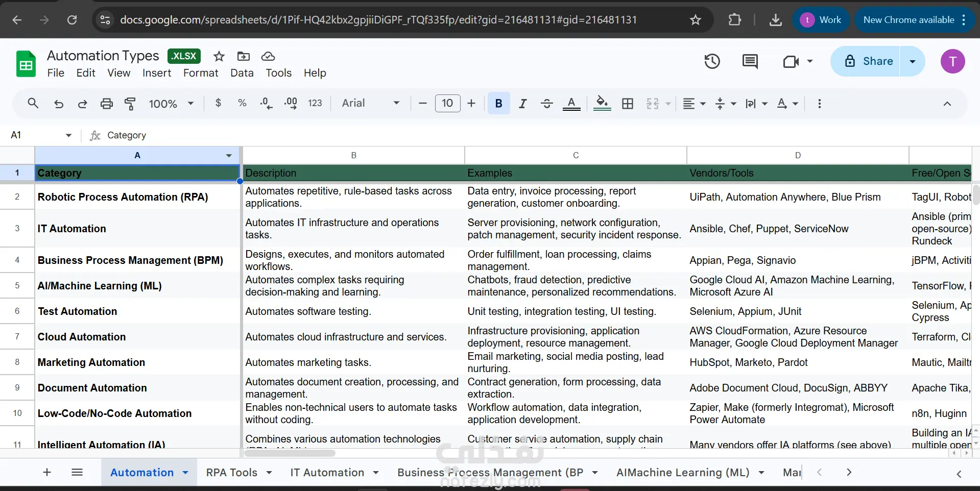
Task: Click the Share button
Action: coord(866,61)
